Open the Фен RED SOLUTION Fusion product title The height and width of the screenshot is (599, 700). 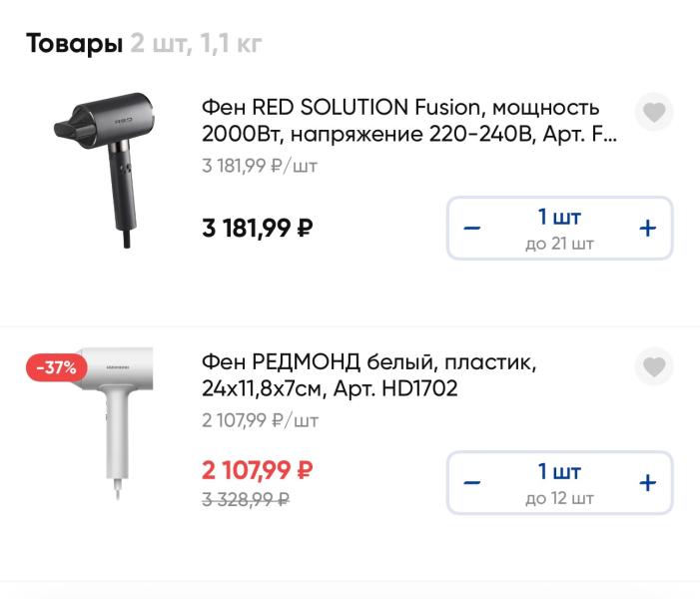point(409,121)
